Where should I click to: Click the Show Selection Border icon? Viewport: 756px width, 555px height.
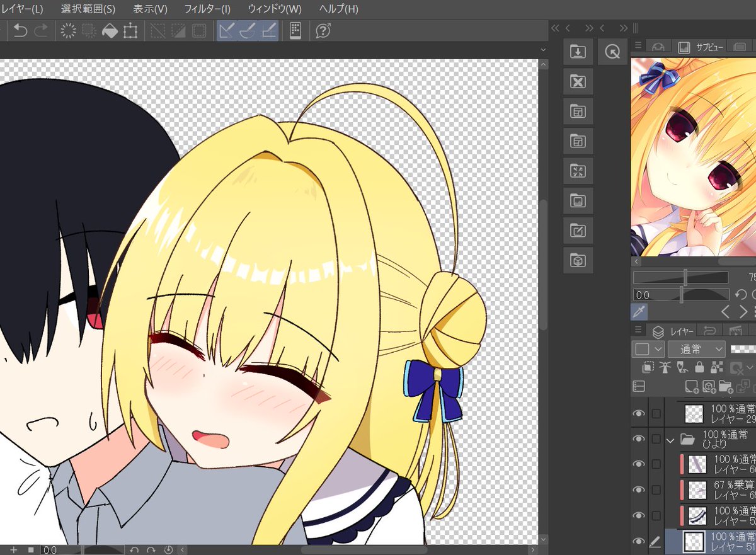pos(199,30)
